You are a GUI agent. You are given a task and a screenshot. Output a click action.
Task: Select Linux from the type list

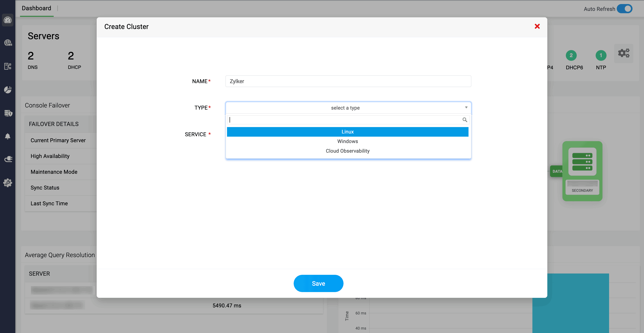click(348, 132)
